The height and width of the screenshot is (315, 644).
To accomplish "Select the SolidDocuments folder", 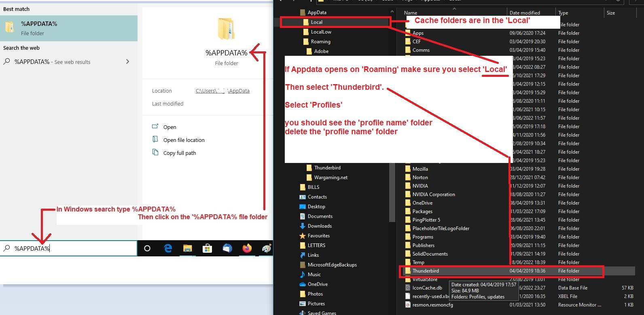I will (430, 254).
